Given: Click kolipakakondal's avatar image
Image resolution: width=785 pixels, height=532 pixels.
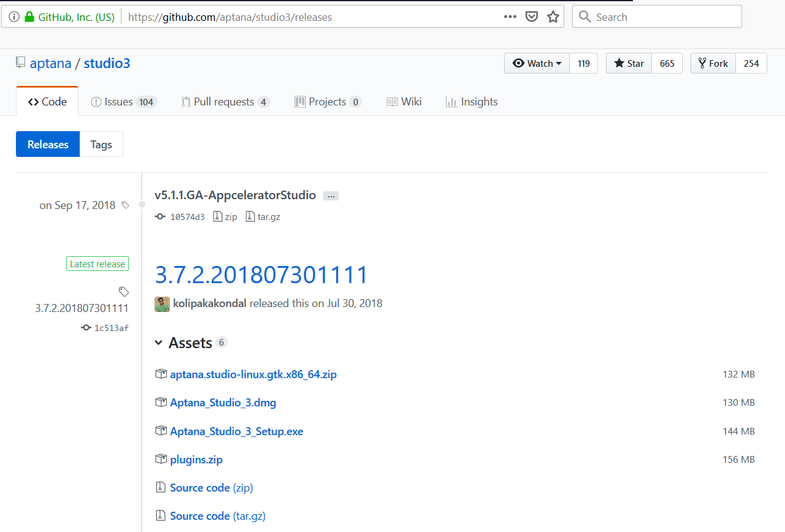Looking at the screenshot, I should click(x=162, y=304).
